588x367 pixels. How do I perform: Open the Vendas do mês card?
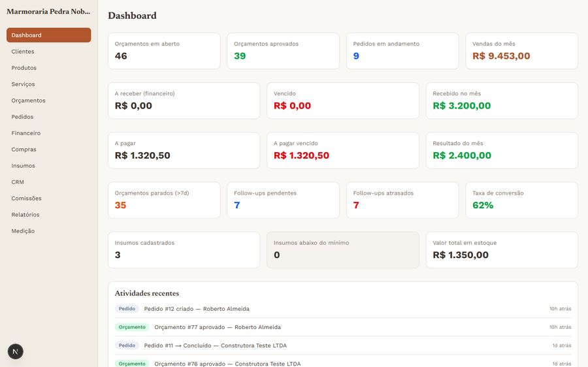click(x=521, y=51)
